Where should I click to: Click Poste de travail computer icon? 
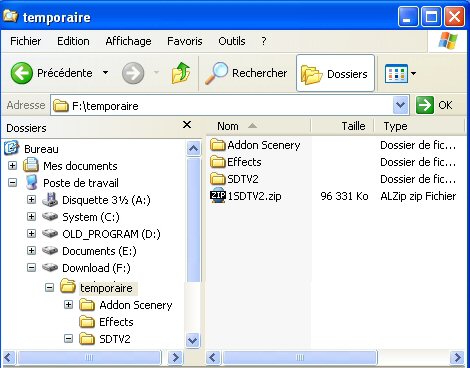tap(31, 182)
